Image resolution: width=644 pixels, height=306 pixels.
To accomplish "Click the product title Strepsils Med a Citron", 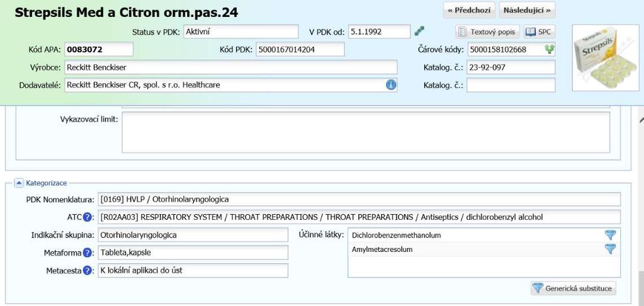I will point(127,13).
